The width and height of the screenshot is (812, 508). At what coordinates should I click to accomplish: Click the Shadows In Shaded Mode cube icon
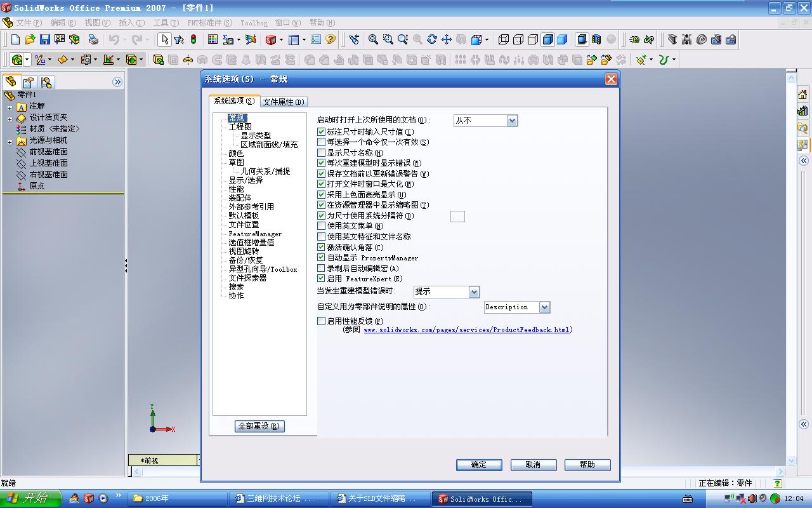point(582,39)
